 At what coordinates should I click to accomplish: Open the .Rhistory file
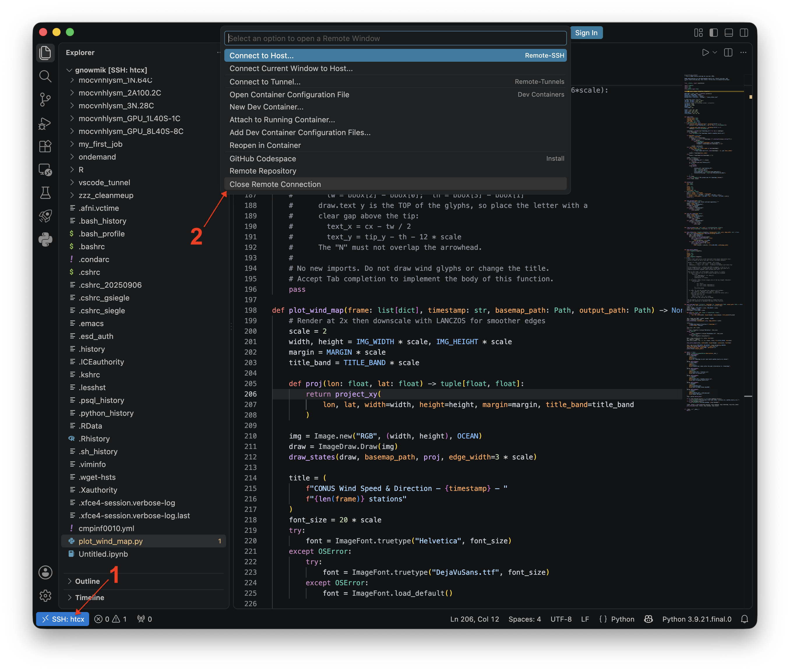click(x=144, y=439)
